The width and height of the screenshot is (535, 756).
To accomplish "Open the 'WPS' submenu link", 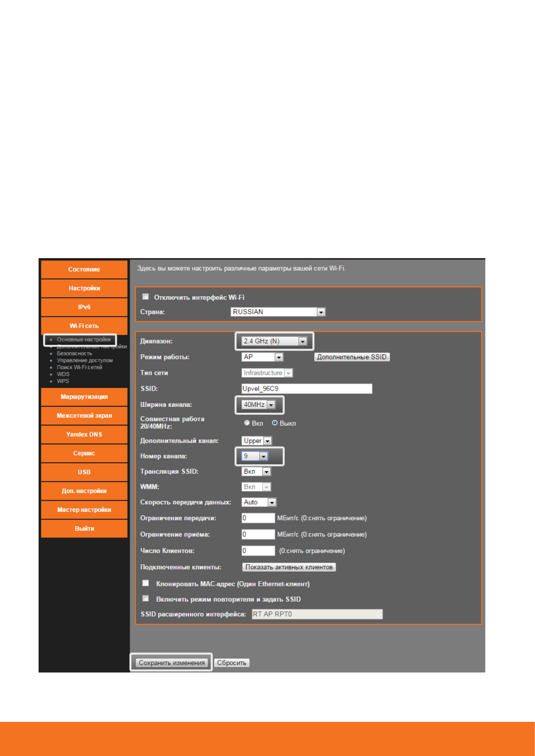I will point(63,381).
